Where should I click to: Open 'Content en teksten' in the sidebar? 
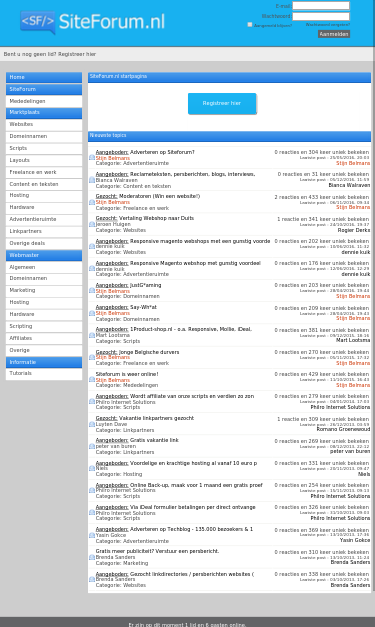point(44,184)
